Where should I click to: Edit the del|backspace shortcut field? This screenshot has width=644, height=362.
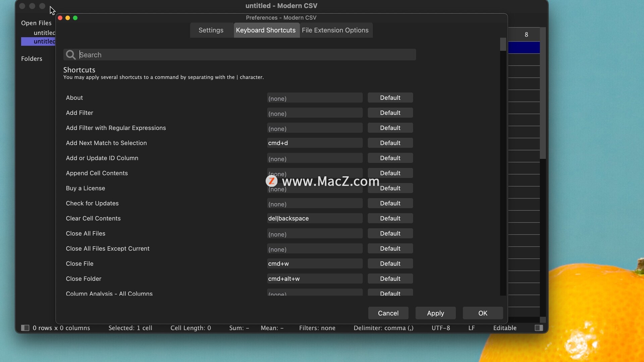(x=315, y=219)
